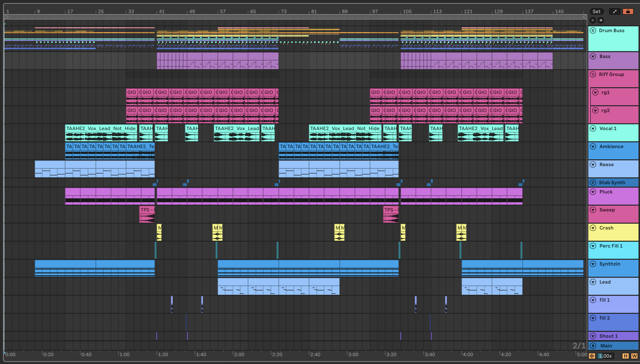640x364 pixels.
Task: Click the 1.00x zoom factor field
Action: point(606,356)
